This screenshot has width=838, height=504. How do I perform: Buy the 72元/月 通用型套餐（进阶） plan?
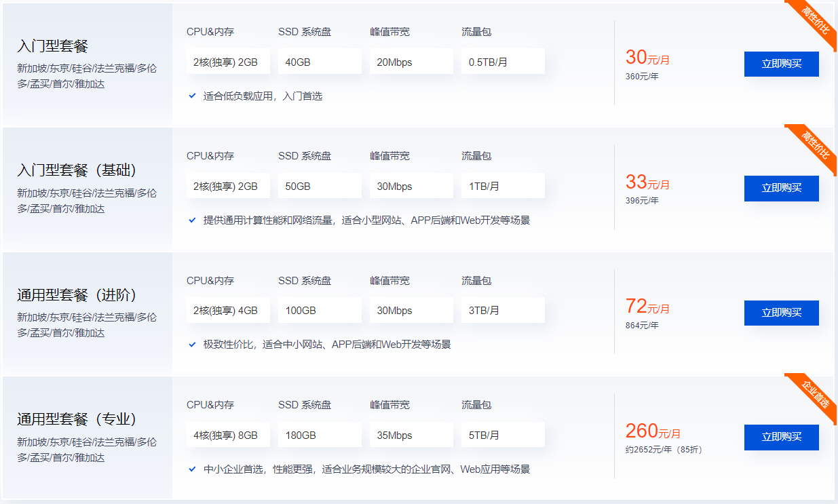(x=781, y=313)
